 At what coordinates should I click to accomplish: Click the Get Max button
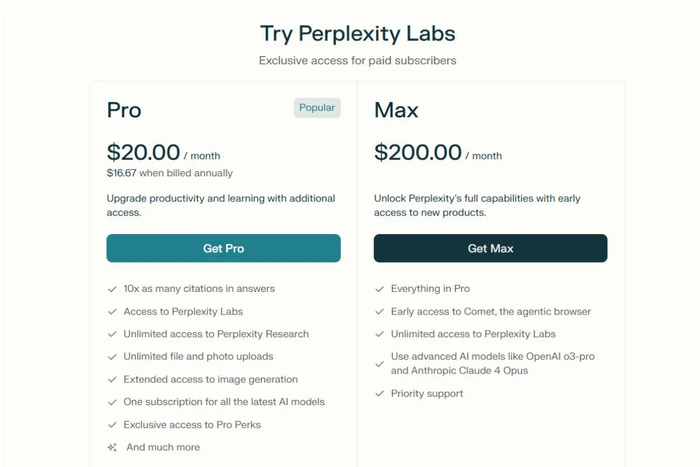click(490, 248)
